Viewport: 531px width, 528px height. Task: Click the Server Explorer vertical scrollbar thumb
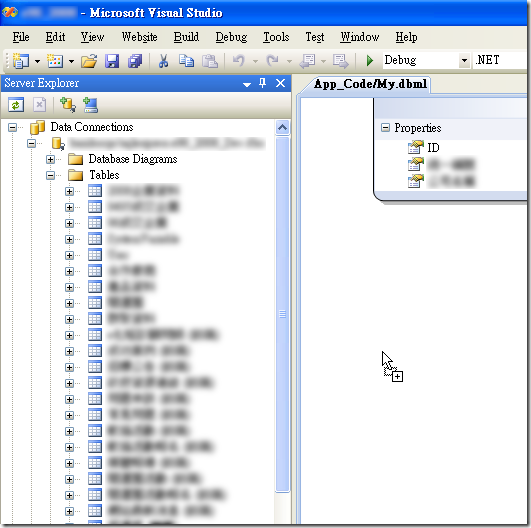point(282,314)
